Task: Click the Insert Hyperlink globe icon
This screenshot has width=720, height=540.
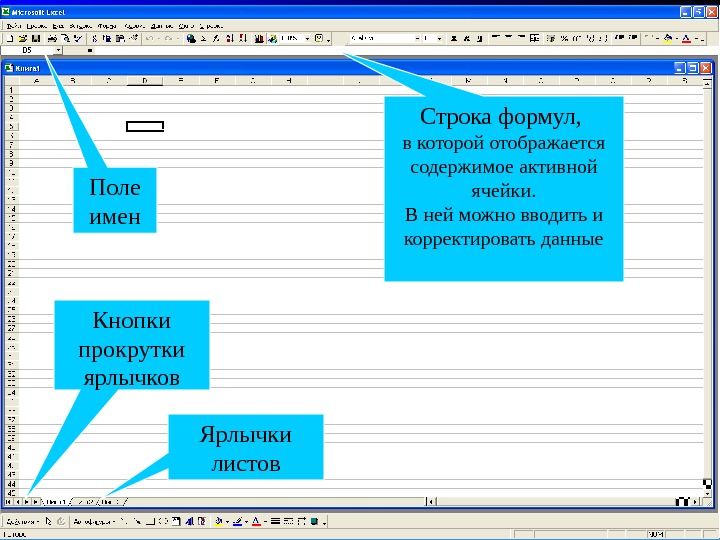Action: click(191, 39)
